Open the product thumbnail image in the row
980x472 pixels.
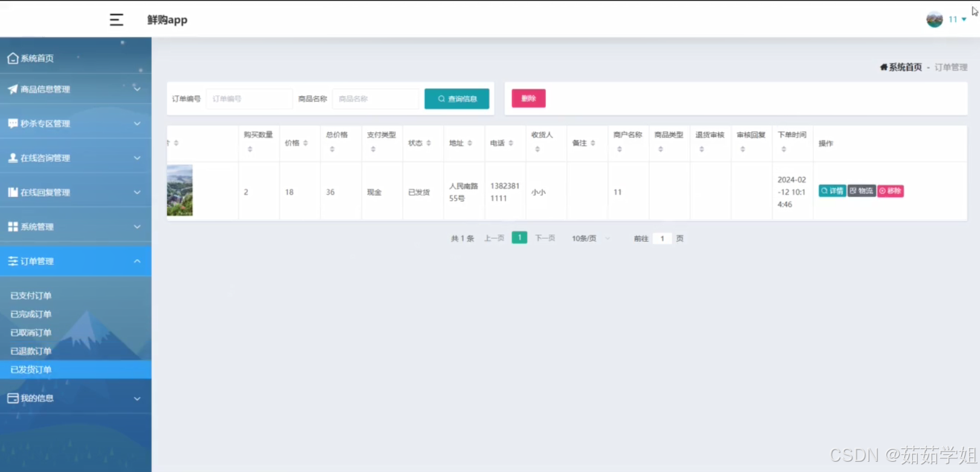[180, 190]
